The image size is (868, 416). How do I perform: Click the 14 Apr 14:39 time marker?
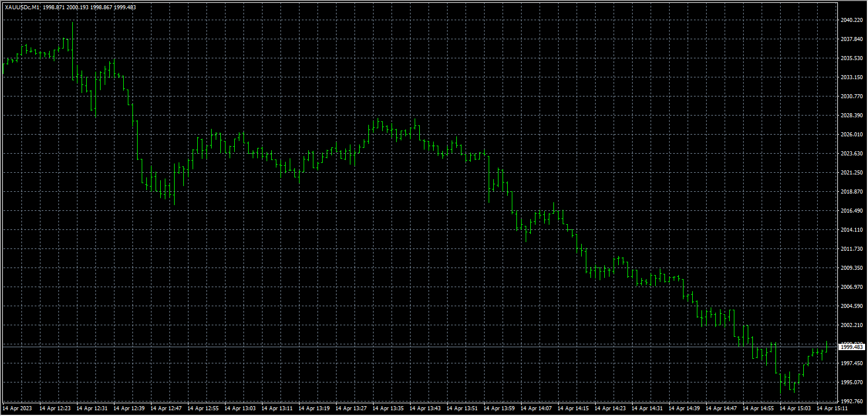(x=685, y=408)
